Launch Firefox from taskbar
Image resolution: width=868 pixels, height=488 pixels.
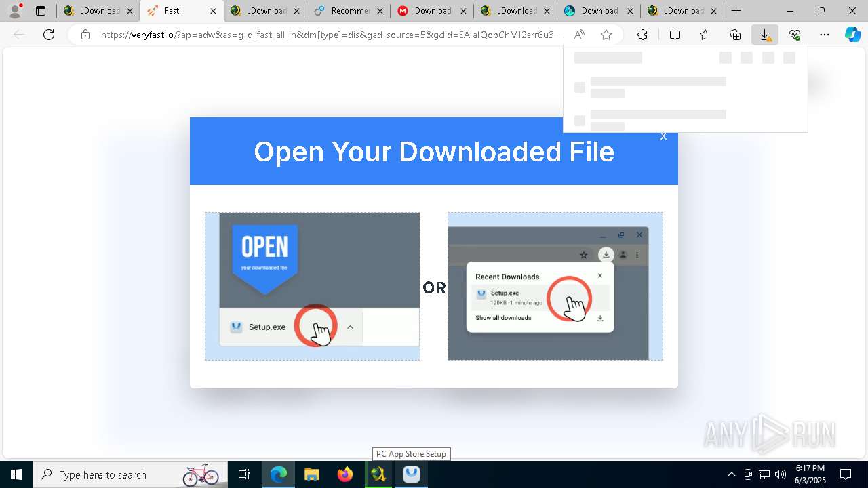(345, 474)
